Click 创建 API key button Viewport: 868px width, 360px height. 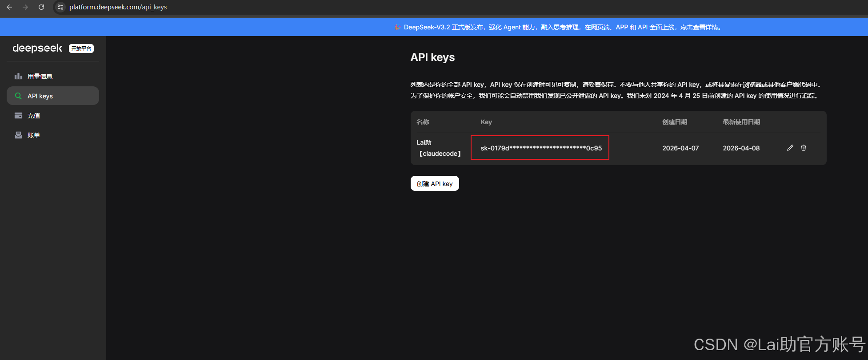(435, 183)
